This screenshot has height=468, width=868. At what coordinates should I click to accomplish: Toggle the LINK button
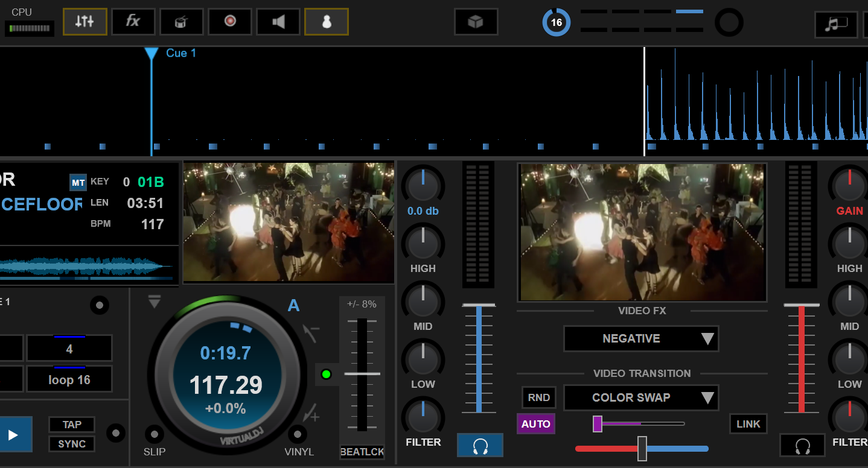748,424
